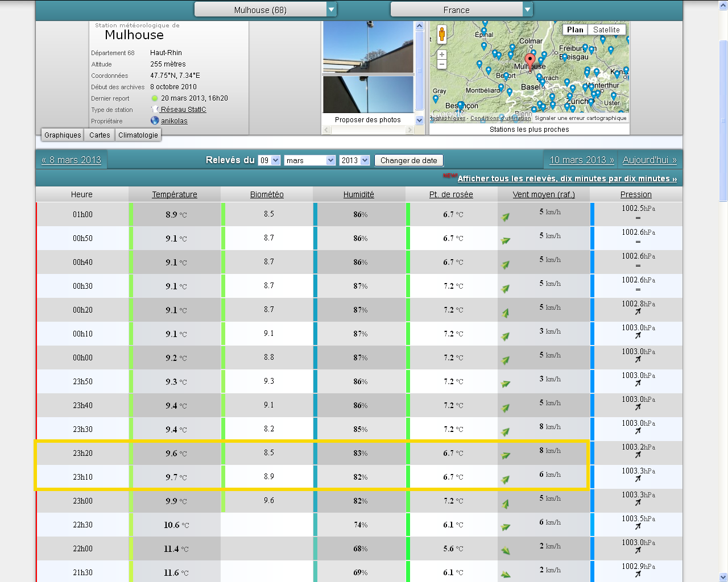This screenshot has width=728, height=582.
Task: Click the pressure trend arrow in 23h00 row
Action: [x=638, y=503]
